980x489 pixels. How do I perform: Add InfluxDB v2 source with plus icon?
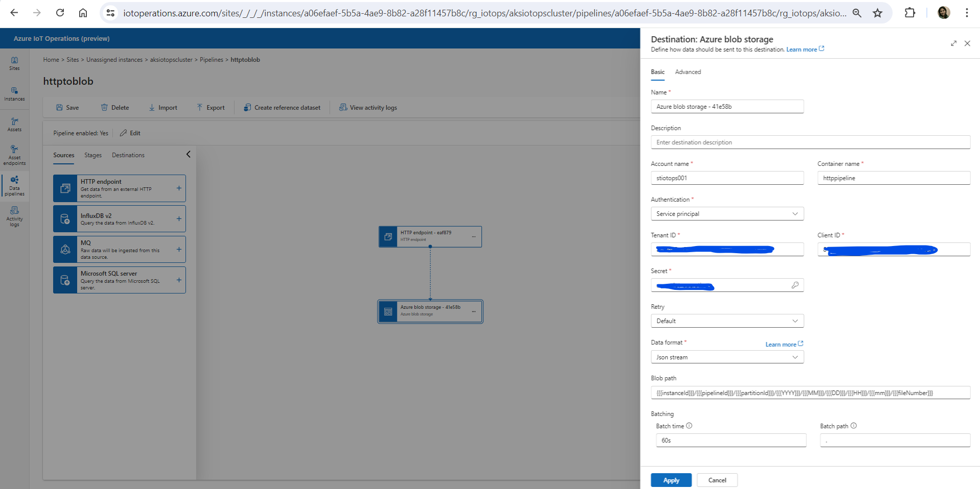(179, 219)
